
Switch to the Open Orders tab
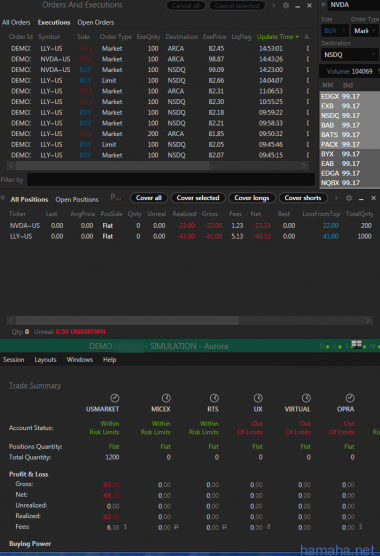[96, 22]
